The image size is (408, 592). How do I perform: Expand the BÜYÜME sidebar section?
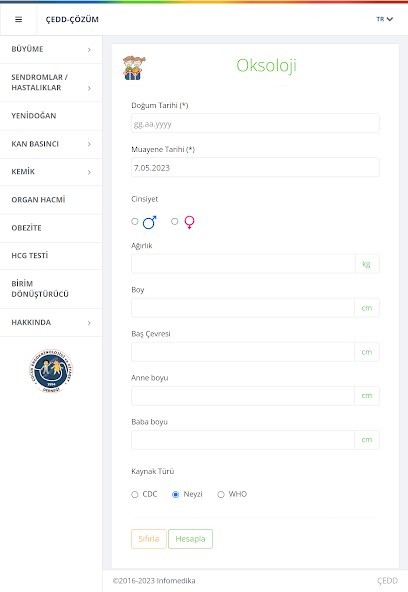(51, 49)
